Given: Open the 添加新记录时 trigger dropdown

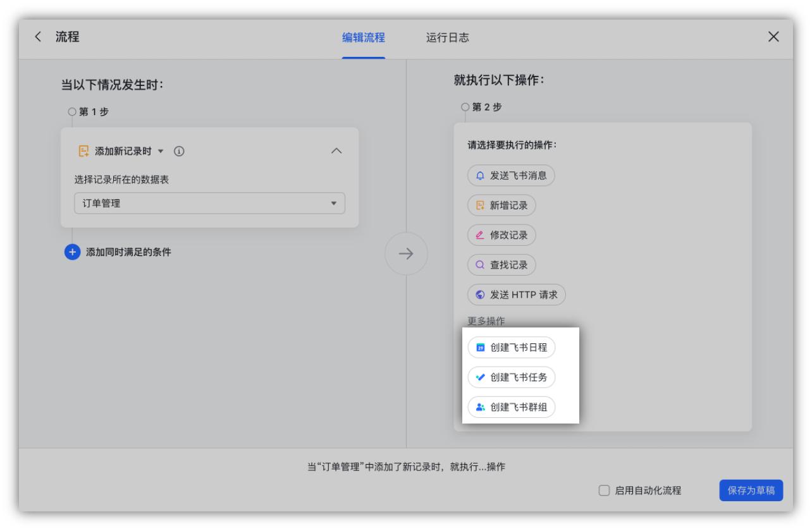Looking at the screenshot, I should [160, 150].
